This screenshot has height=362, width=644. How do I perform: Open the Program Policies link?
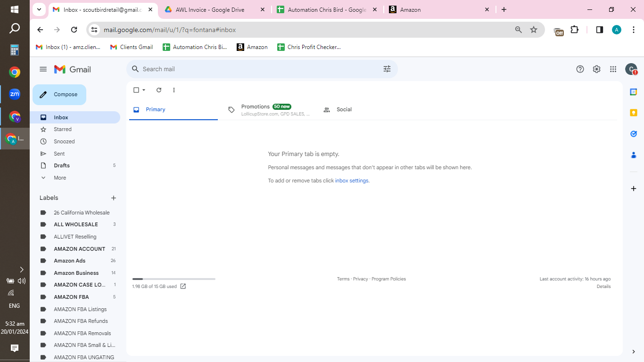(x=388, y=279)
